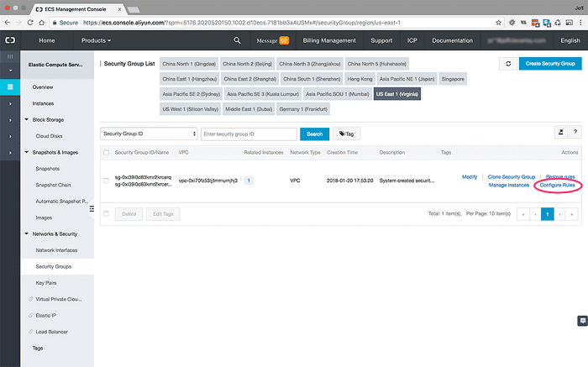Viewport: 588px width, 367px height.
Task: Click the grip icon atop the left rail
Action: pos(10,56)
